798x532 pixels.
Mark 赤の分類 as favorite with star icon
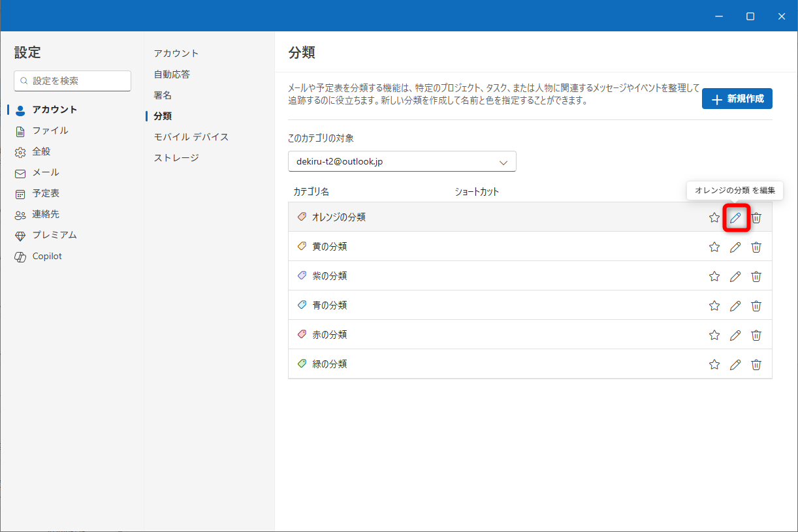[714, 335]
